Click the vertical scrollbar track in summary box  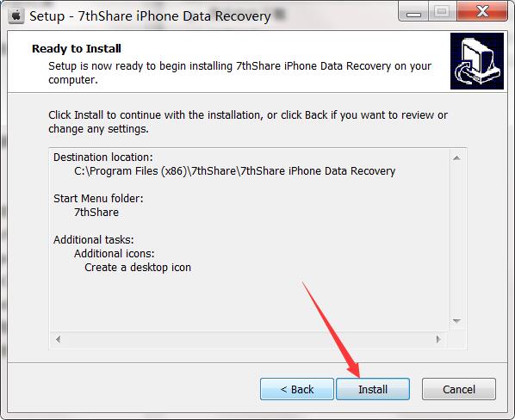456,239
